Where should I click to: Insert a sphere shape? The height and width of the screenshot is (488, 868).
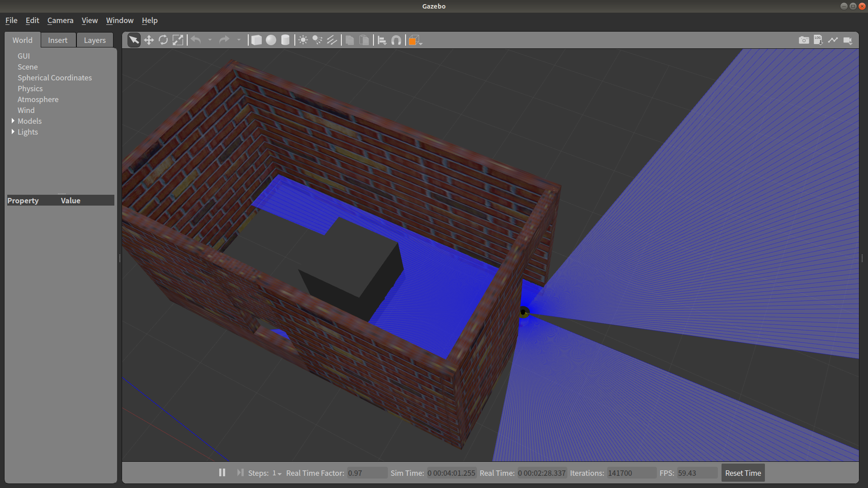pos(271,40)
